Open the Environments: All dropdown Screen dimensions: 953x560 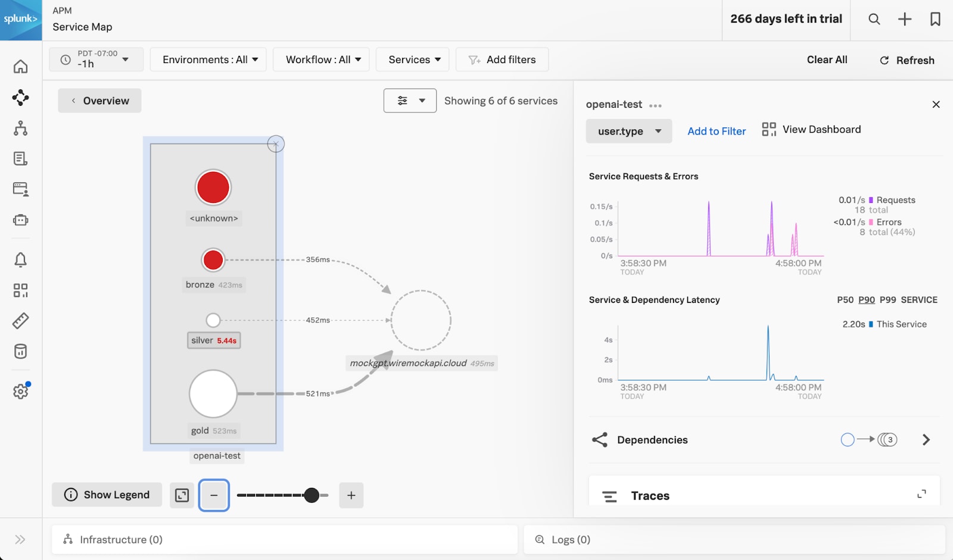click(209, 60)
